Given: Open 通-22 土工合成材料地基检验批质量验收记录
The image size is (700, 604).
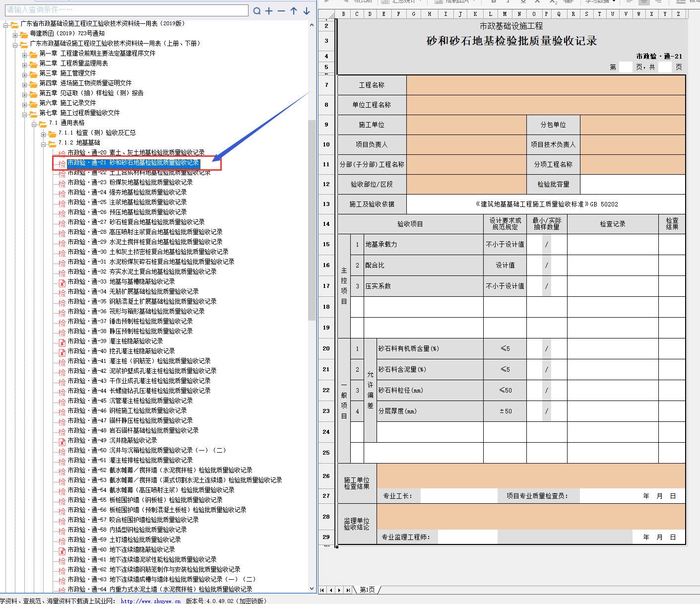Looking at the screenshot, I should point(139,173).
